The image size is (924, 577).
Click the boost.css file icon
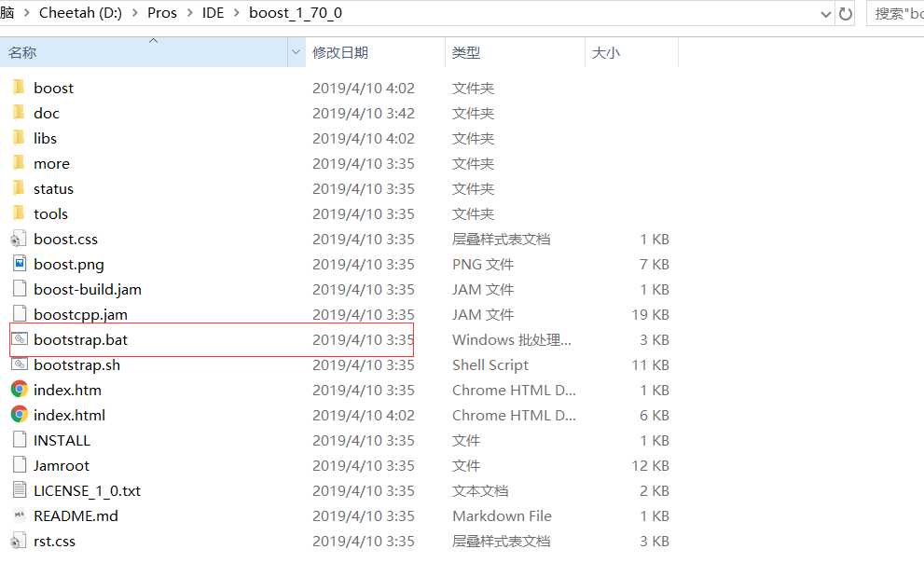point(19,239)
